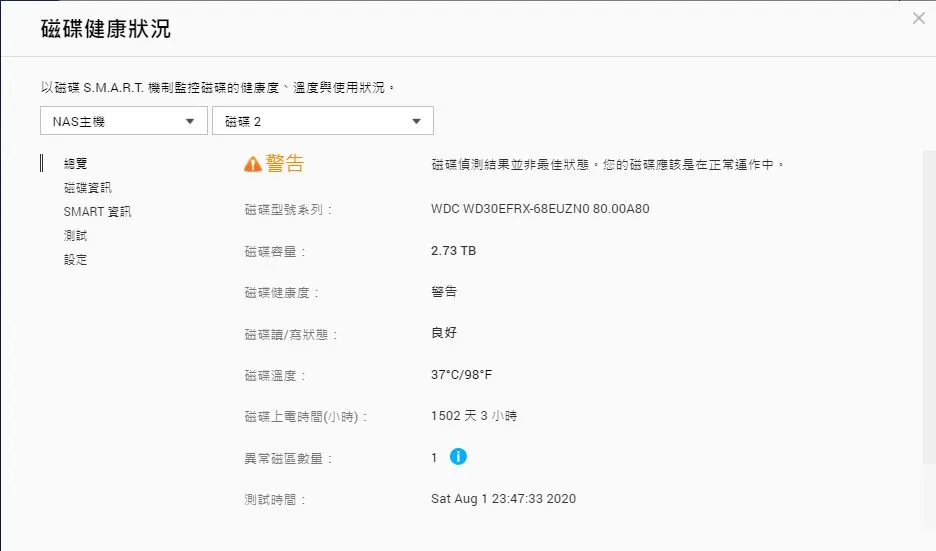Click the large orange 警告 heading
Screen dimensions: 936x551
point(285,163)
